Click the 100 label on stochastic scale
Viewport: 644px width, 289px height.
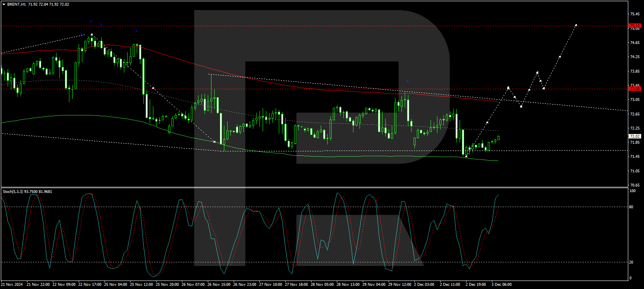(x=632, y=191)
